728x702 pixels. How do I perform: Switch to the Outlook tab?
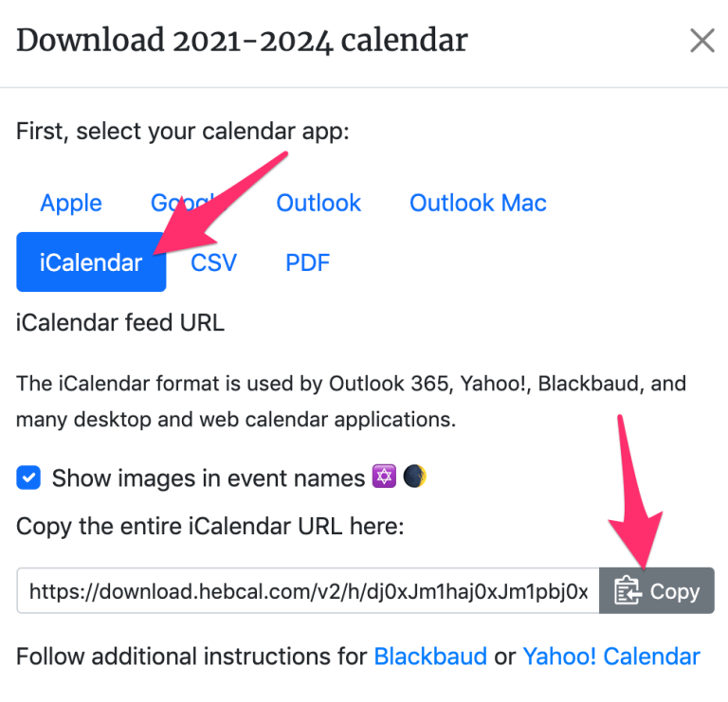(x=318, y=203)
